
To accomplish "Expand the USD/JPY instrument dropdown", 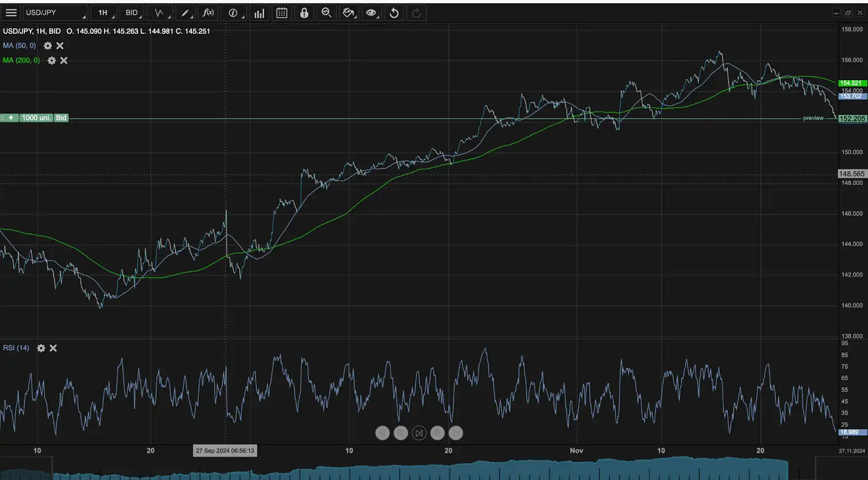I will [55, 13].
